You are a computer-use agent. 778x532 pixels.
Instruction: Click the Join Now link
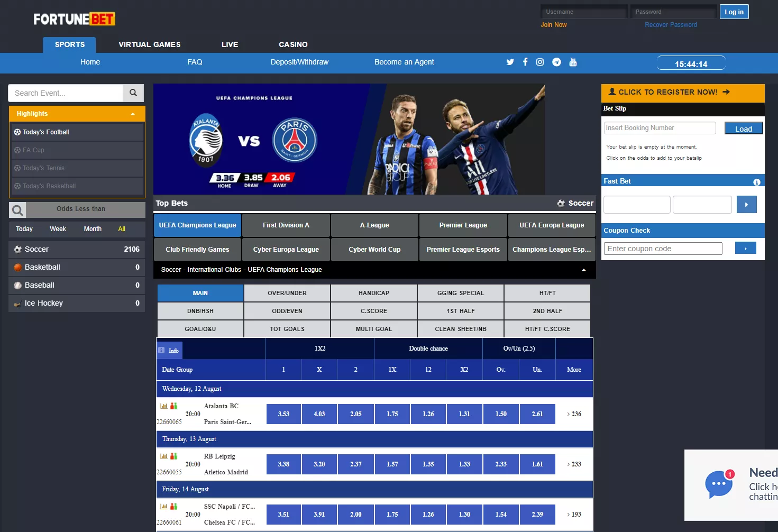point(553,24)
